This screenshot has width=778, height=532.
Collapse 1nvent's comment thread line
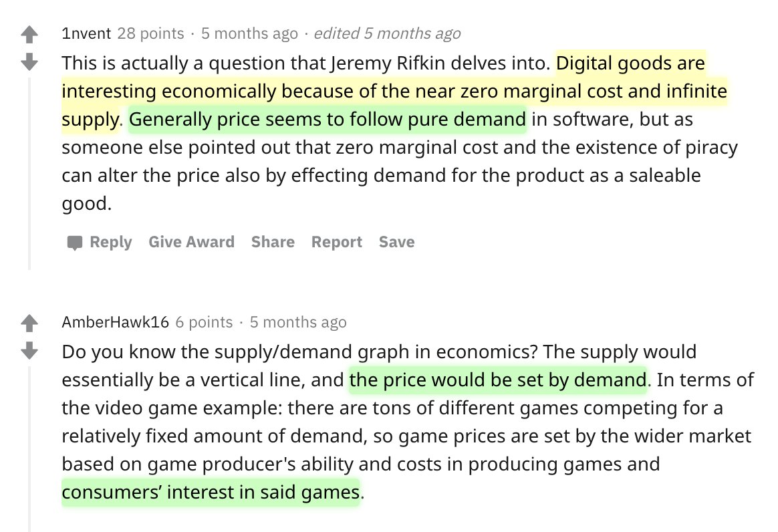[x=29, y=172]
